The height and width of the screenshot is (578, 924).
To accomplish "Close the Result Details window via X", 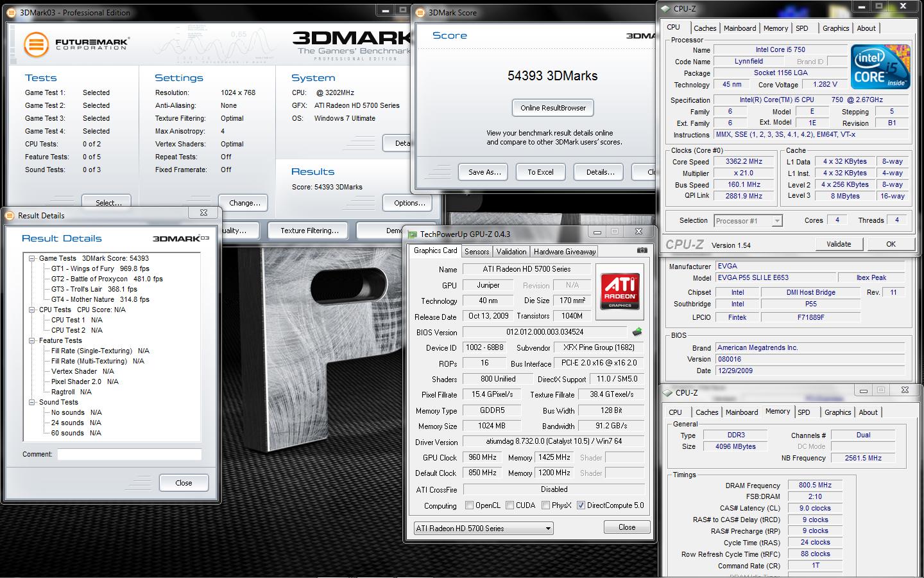I will pos(203,213).
